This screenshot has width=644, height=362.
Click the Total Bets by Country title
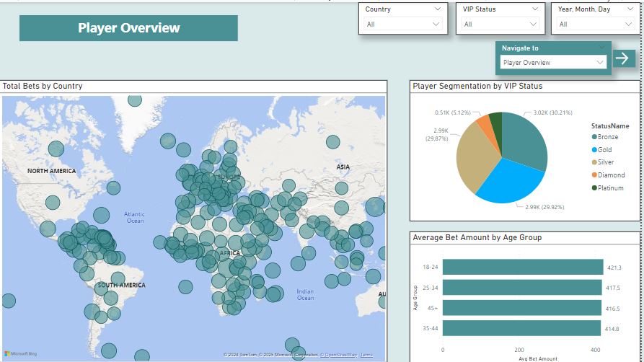pyautogui.click(x=43, y=86)
